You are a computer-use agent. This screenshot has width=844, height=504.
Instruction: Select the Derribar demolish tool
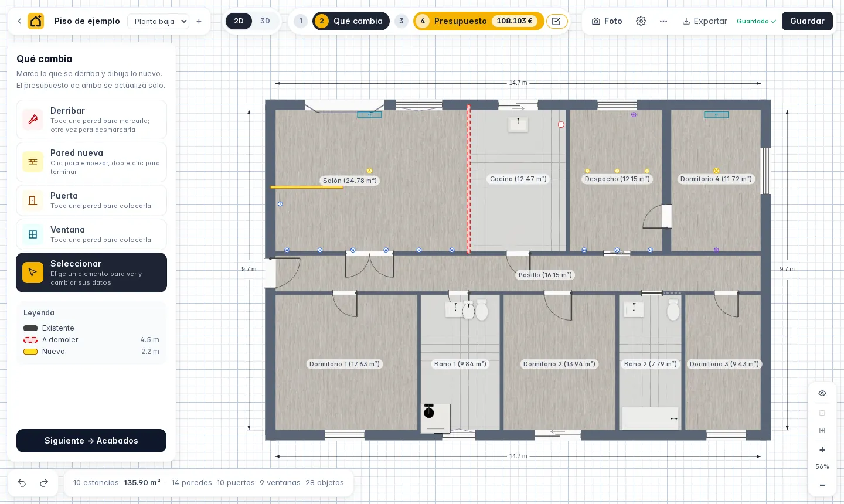click(91, 120)
